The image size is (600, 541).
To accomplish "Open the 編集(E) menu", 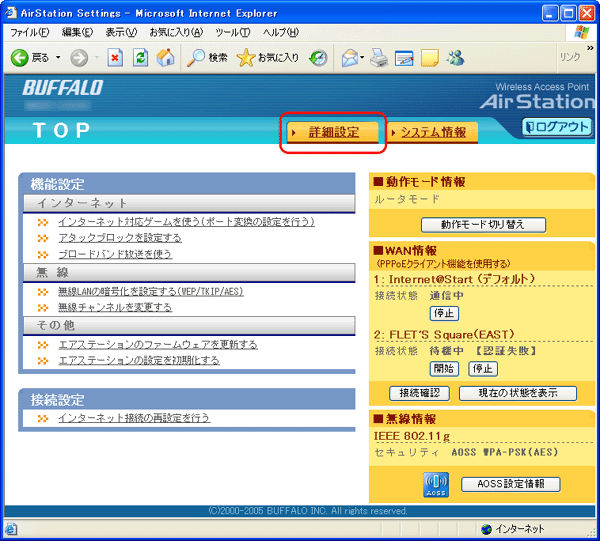I will pos(77,33).
